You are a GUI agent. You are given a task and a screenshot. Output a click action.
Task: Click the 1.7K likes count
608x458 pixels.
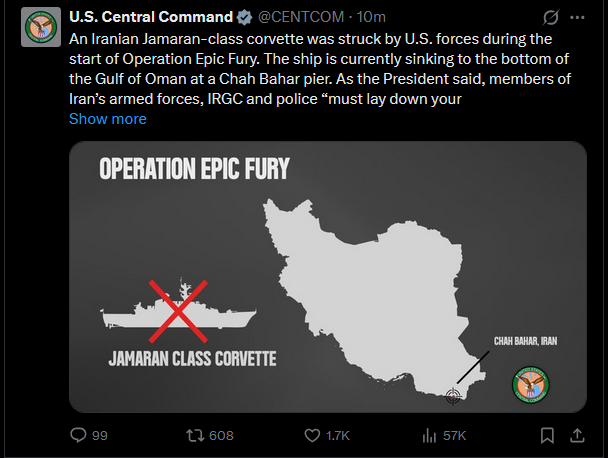click(x=338, y=435)
